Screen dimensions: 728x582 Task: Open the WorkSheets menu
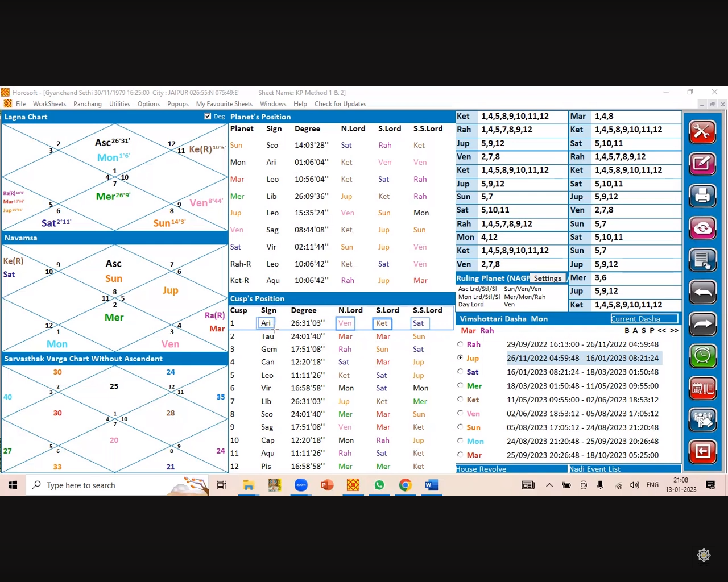pos(49,104)
